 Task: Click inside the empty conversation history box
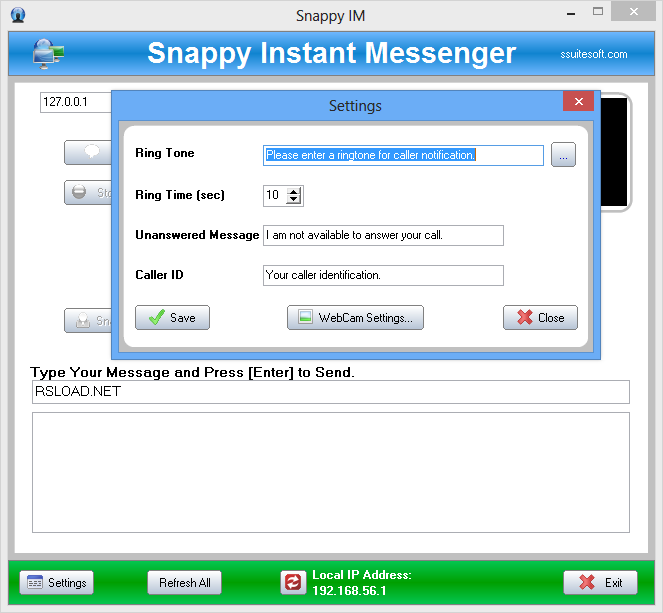click(x=331, y=472)
